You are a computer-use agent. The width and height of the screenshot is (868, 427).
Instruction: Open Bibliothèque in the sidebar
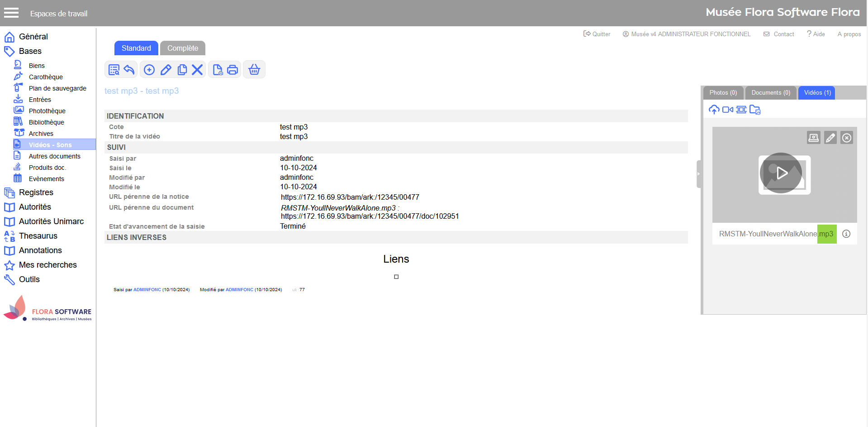(46, 122)
